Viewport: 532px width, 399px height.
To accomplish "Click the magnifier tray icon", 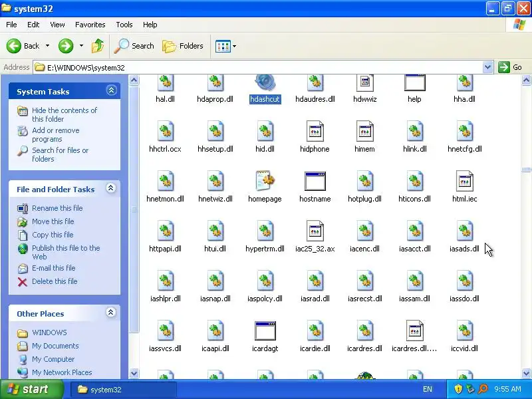I will point(483,389).
